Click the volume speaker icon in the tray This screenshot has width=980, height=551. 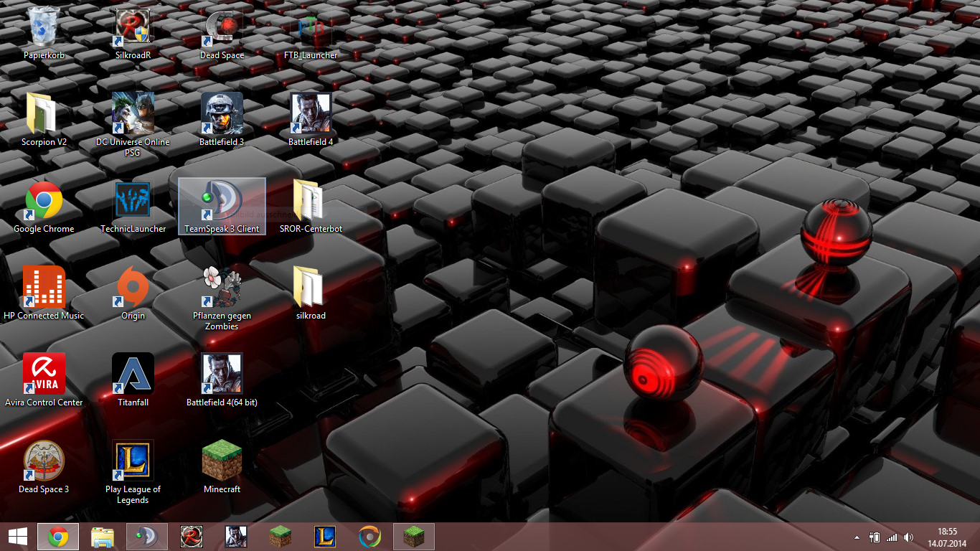coord(908,537)
